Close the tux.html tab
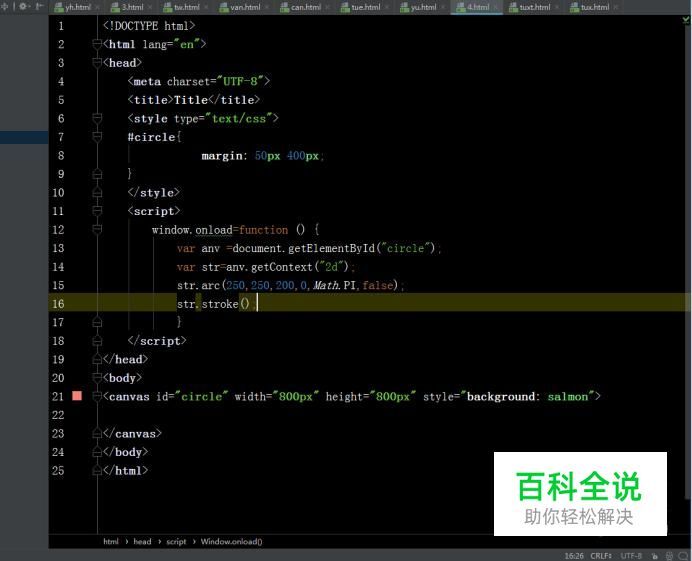 616,7
